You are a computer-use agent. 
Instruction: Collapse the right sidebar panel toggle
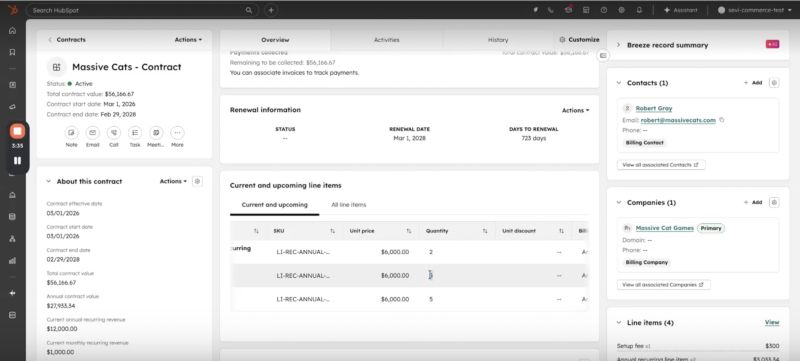point(603,55)
